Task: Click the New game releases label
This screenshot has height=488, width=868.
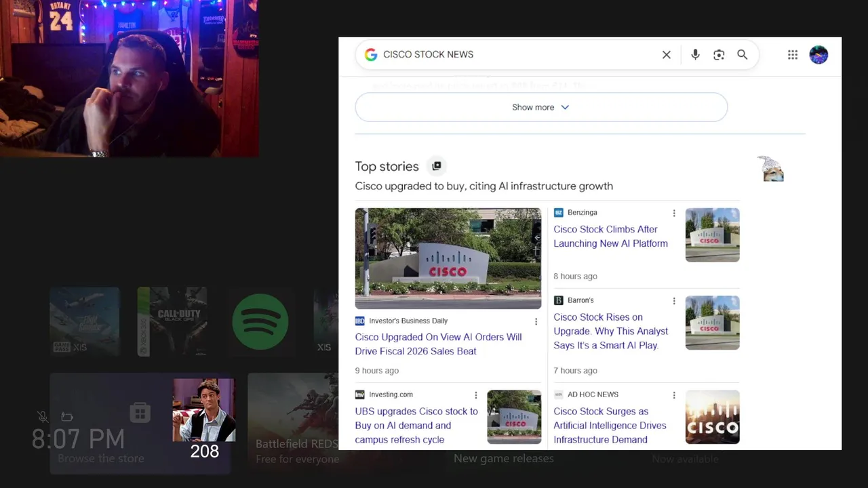Action: click(503, 459)
